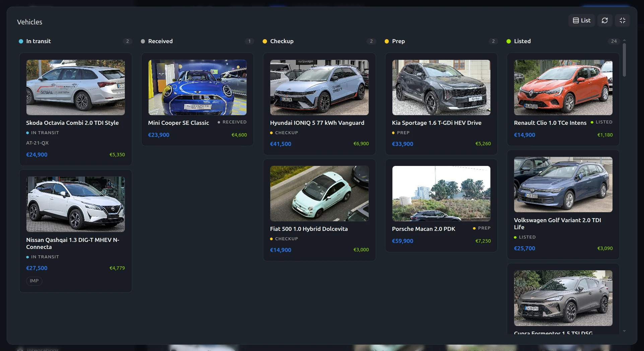
Task: Open the Skoda Octavia Combi photo
Action: (76, 87)
